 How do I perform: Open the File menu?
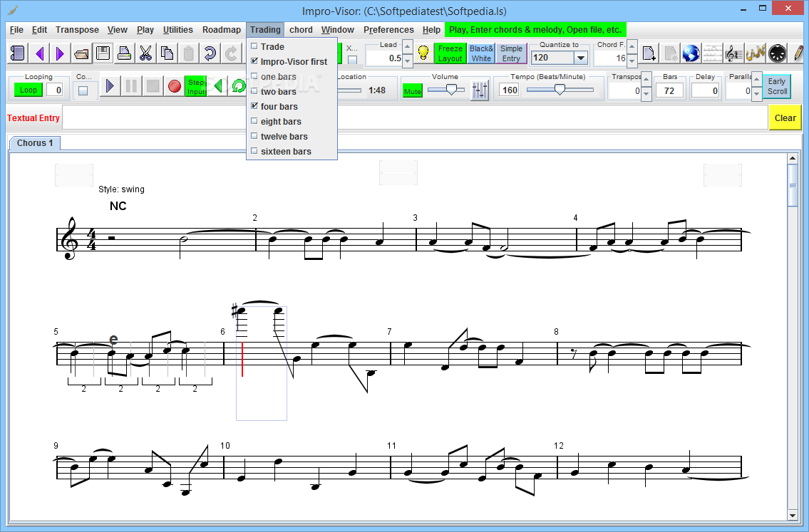point(16,30)
